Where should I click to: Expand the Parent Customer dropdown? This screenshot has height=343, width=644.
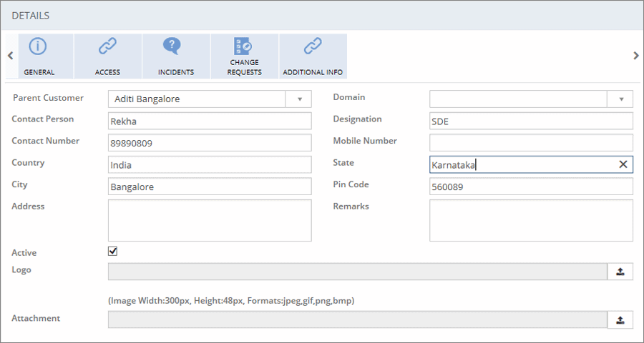[x=299, y=99]
